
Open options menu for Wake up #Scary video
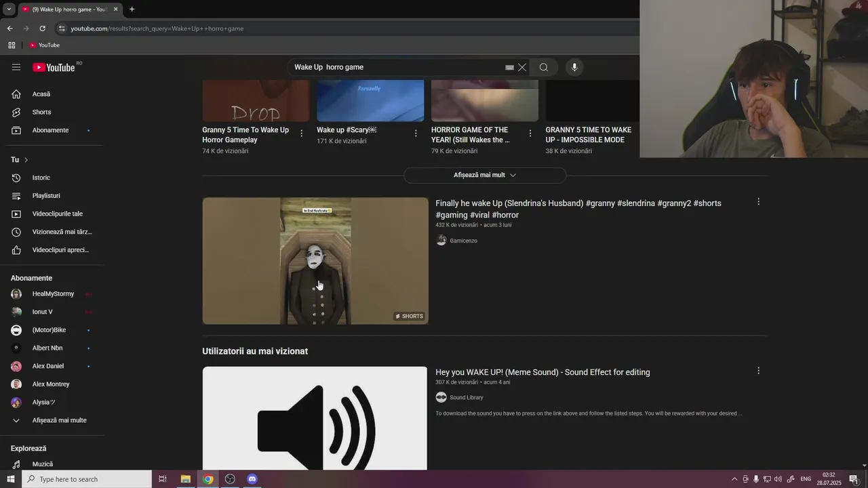click(x=416, y=134)
